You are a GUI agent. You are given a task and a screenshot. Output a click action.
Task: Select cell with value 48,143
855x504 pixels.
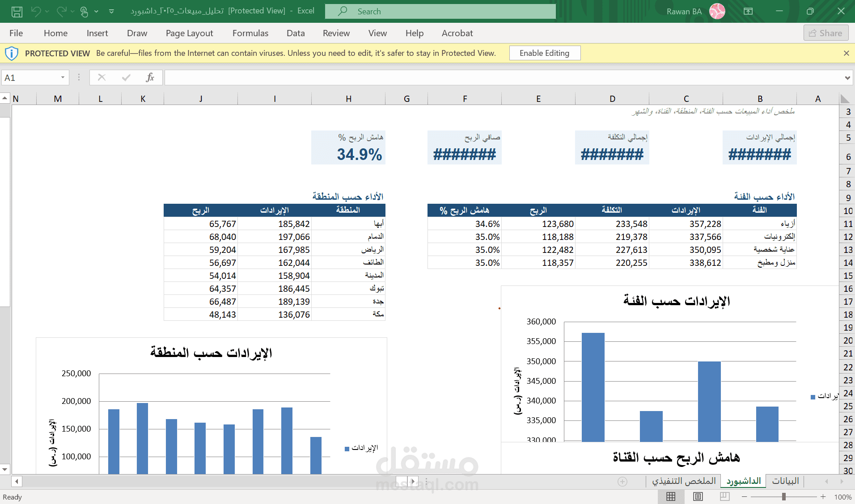(201, 315)
